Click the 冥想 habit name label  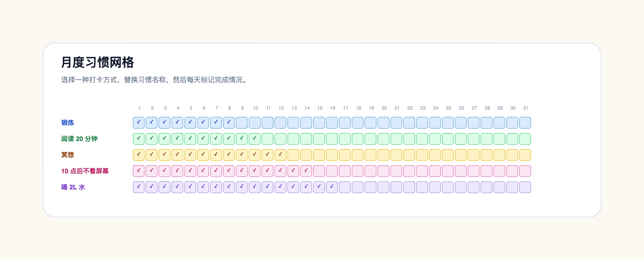pos(68,155)
